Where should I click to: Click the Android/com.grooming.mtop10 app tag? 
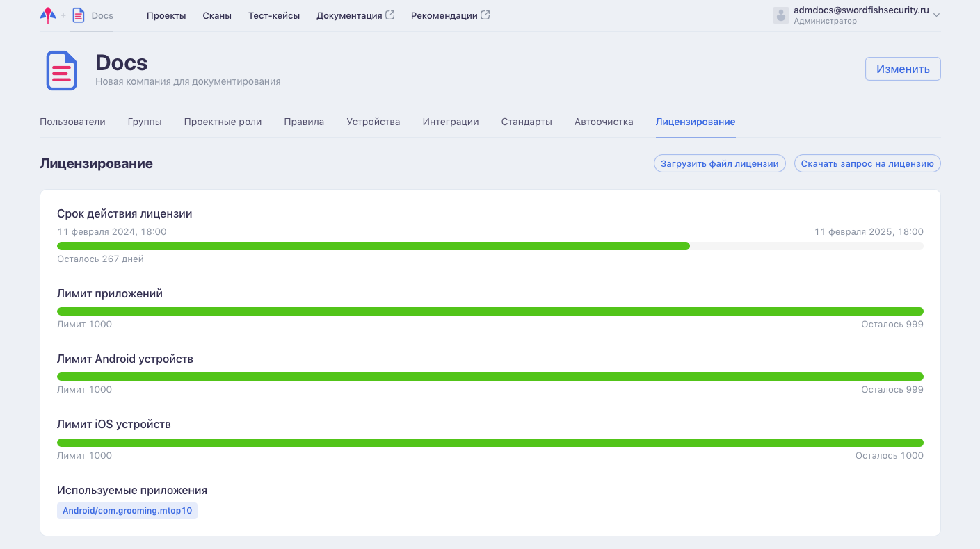pyautogui.click(x=127, y=511)
